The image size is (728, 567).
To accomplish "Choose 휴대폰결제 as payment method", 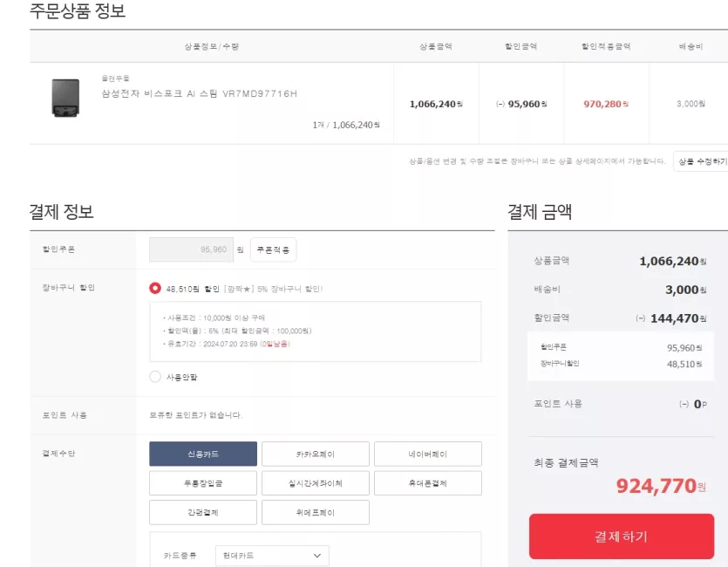I will (x=427, y=483).
